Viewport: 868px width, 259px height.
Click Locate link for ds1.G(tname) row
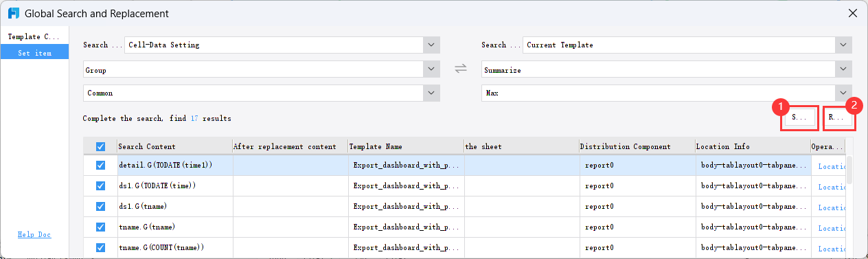click(x=831, y=207)
